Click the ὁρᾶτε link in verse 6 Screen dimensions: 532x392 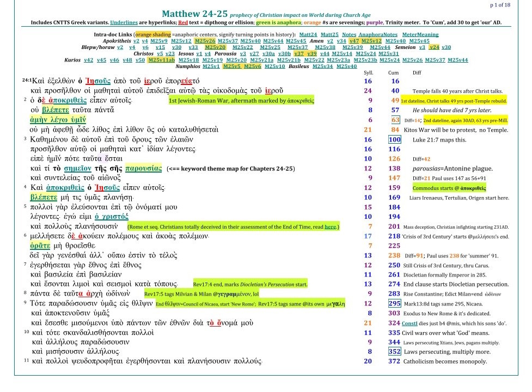(40, 245)
